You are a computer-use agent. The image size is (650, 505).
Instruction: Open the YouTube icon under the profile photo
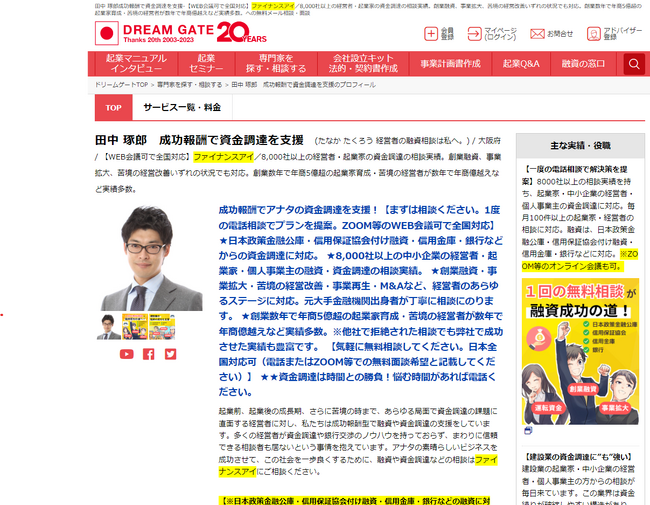(x=127, y=354)
